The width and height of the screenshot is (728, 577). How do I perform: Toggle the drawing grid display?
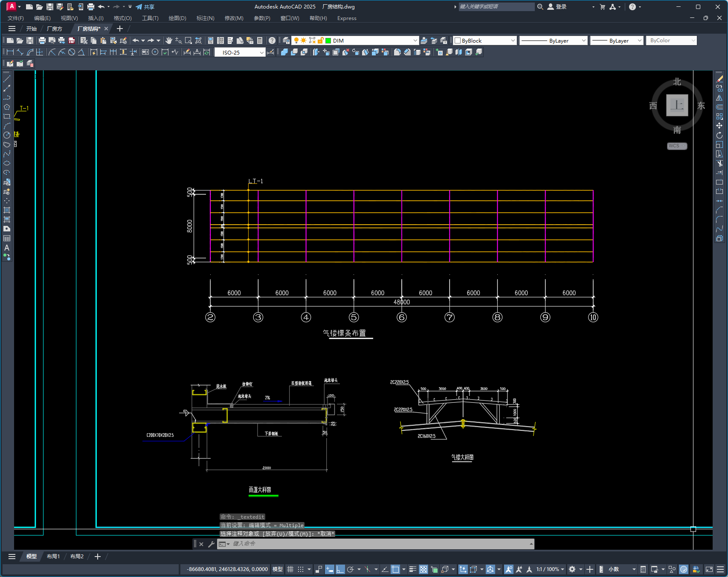coord(290,569)
